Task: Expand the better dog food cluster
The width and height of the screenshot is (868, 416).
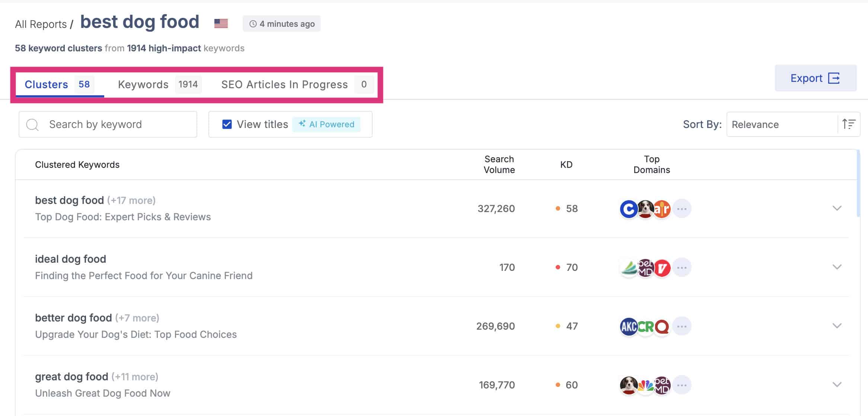Action: [x=837, y=326]
